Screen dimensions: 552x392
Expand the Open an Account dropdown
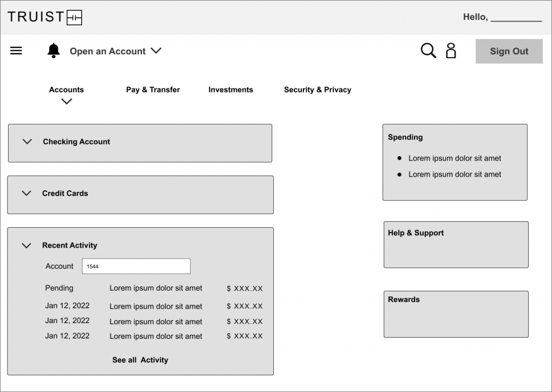tap(115, 51)
